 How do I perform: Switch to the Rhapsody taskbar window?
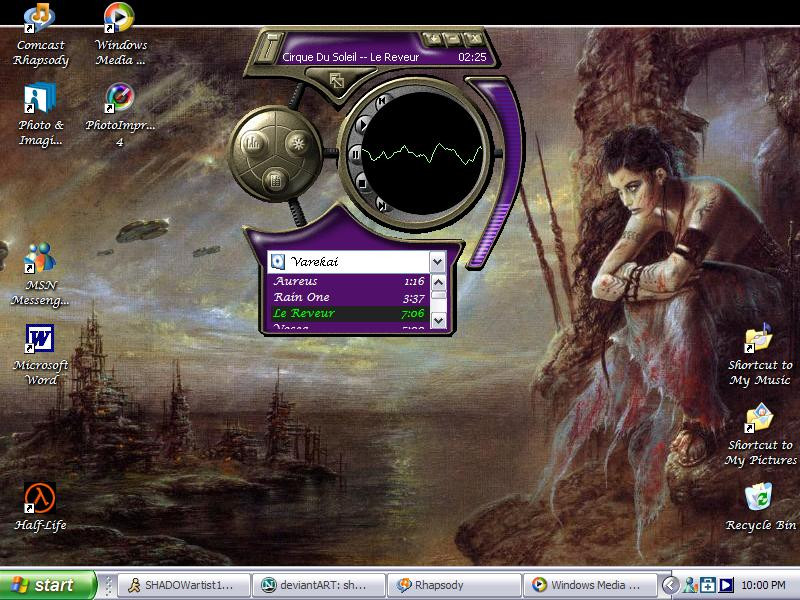pyautogui.click(x=454, y=585)
